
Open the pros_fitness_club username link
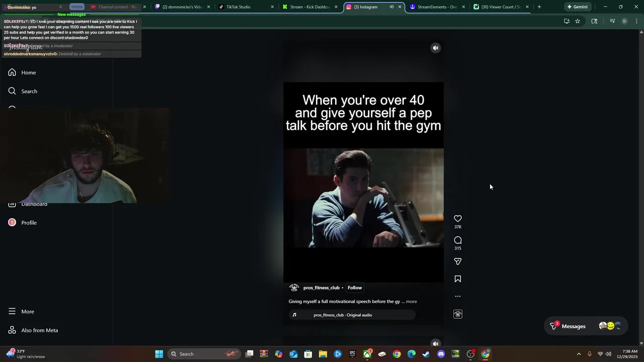(321, 288)
